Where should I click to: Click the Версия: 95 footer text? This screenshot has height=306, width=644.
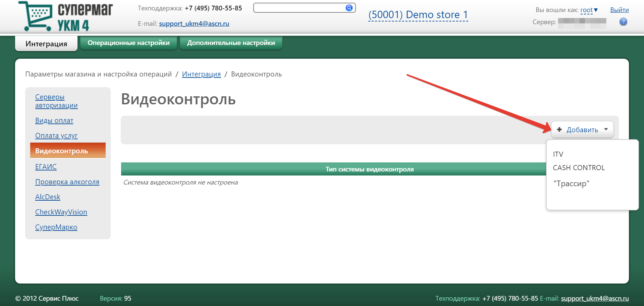115,298
